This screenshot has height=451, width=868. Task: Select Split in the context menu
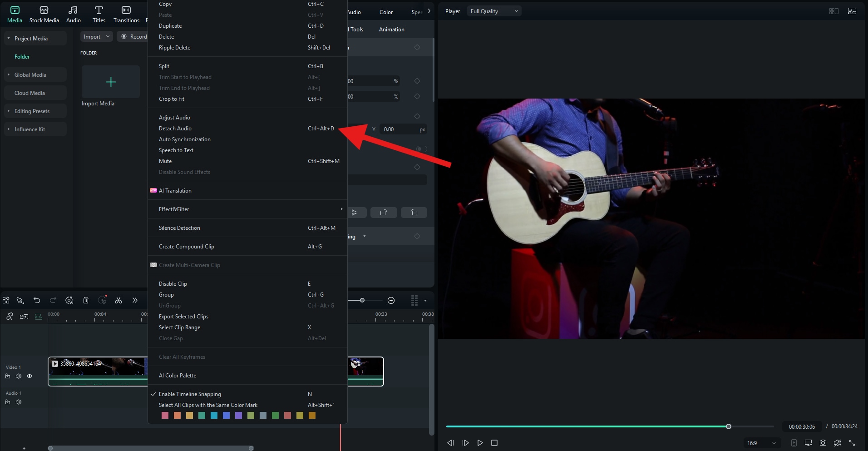coord(247,66)
